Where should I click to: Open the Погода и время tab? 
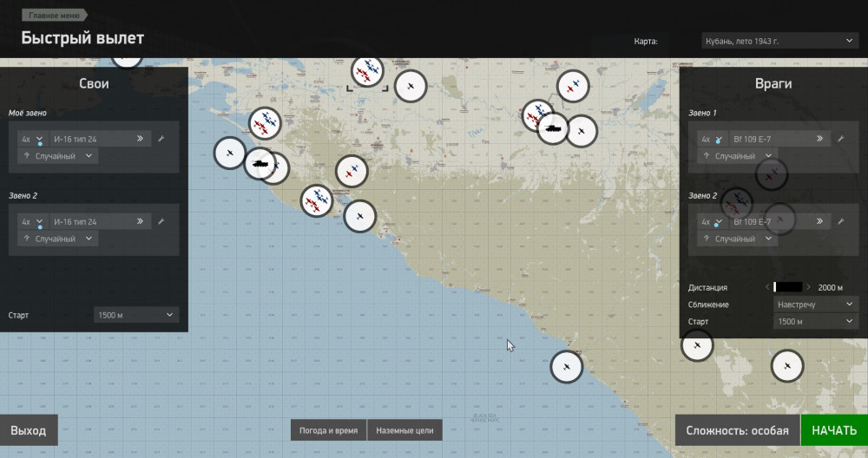[x=328, y=430]
